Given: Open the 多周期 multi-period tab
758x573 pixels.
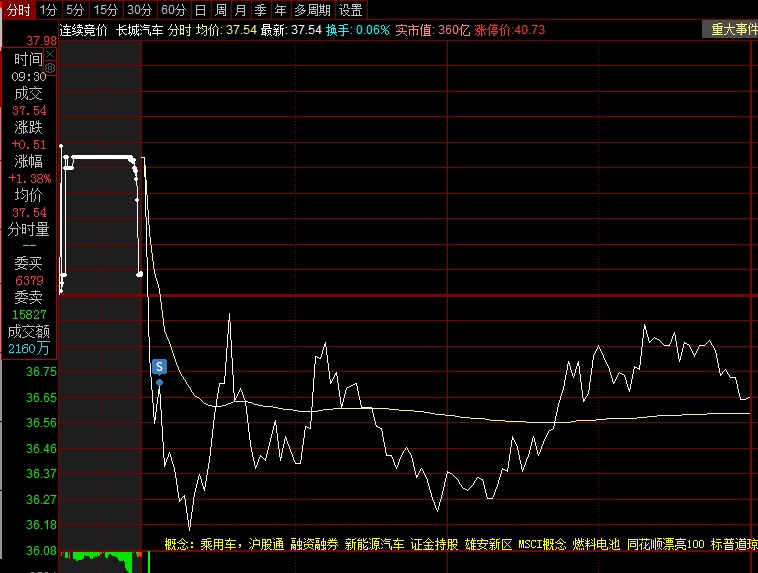Looking at the screenshot, I should click(x=313, y=10).
